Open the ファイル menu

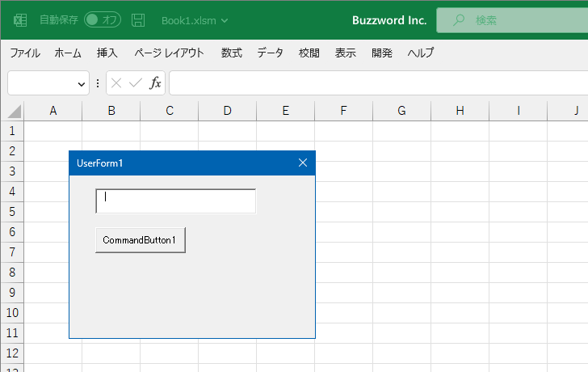point(25,53)
